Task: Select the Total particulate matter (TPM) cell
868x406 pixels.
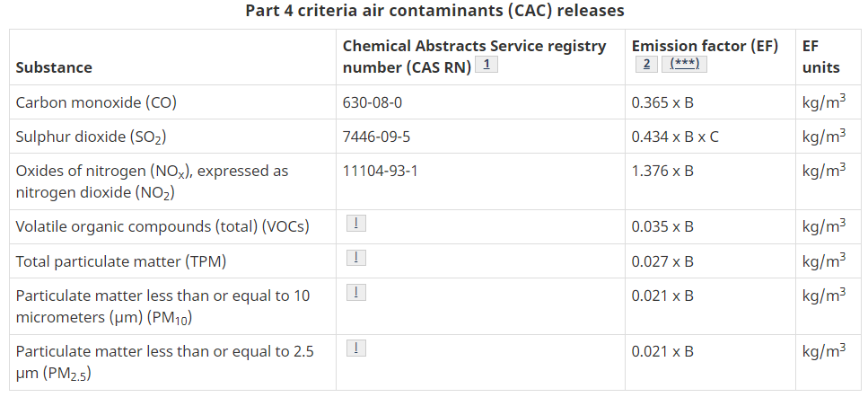Action: pyautogui.click(x=172, y=261)
